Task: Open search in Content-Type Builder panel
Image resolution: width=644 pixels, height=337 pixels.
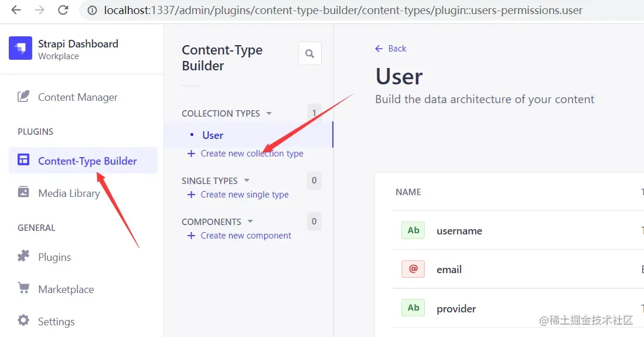Action: pos(310,53)
